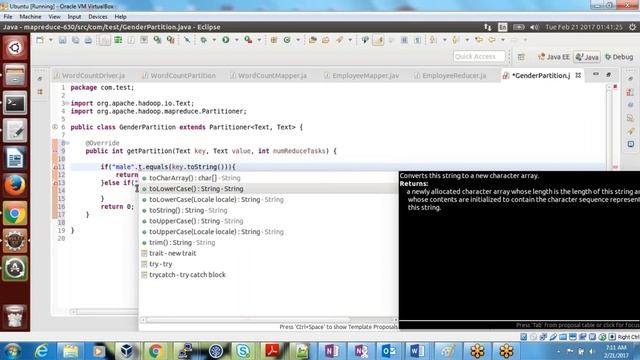
Task: Click the New Java Class icon
Action: 287,40
